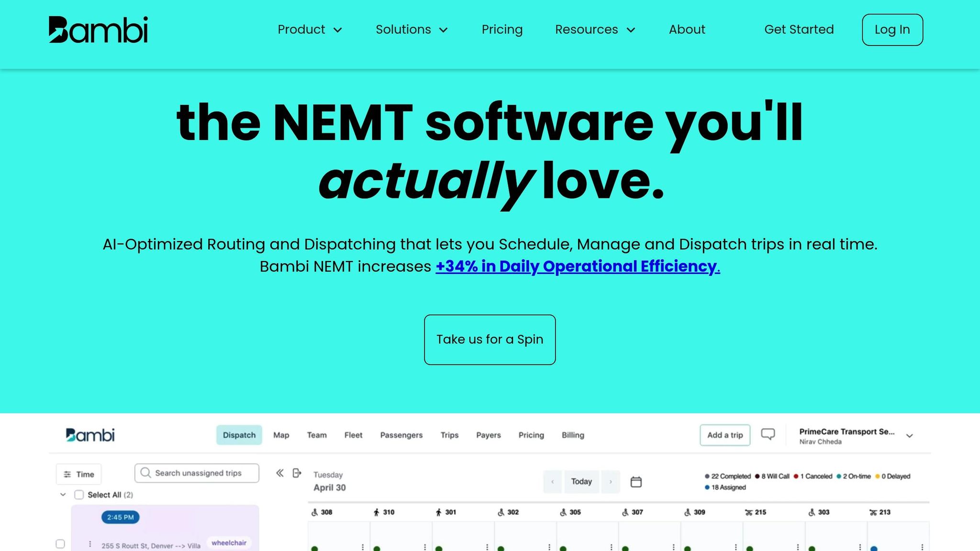
Task: Click Take us for a Spin button
Action: 490,340
